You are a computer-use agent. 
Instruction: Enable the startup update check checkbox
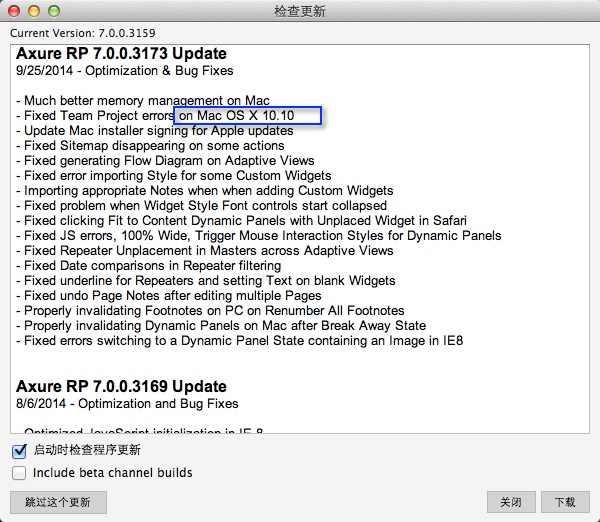pyautogui.click(x=19, y=450)
